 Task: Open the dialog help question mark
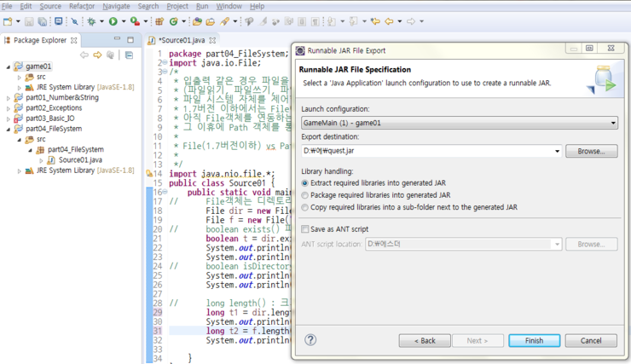coord(310,340)
